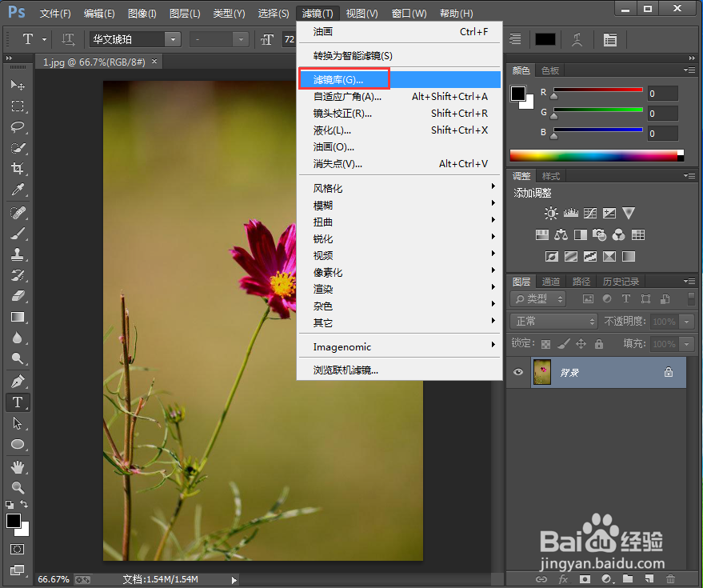Select the Dodge tool
Viewport: 703px width, 588px height.
[x=18, y=358]
